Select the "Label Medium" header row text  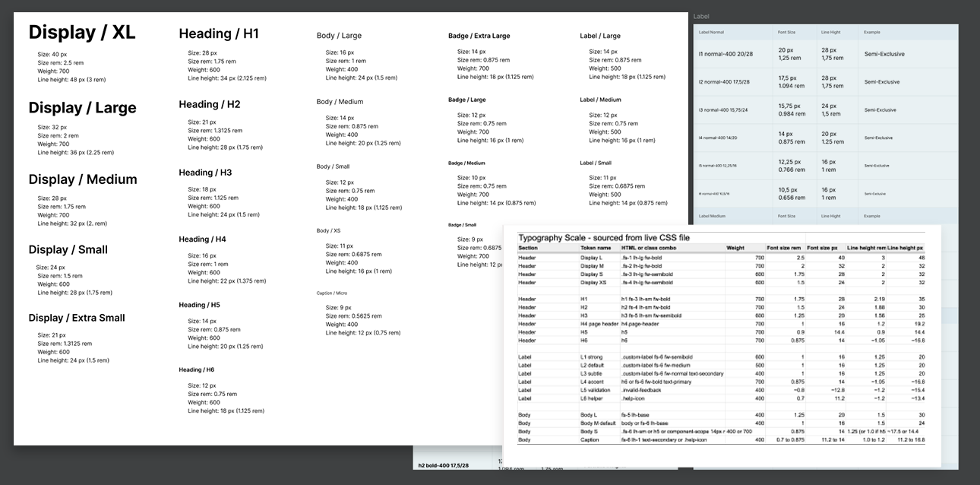click(712, 216)
